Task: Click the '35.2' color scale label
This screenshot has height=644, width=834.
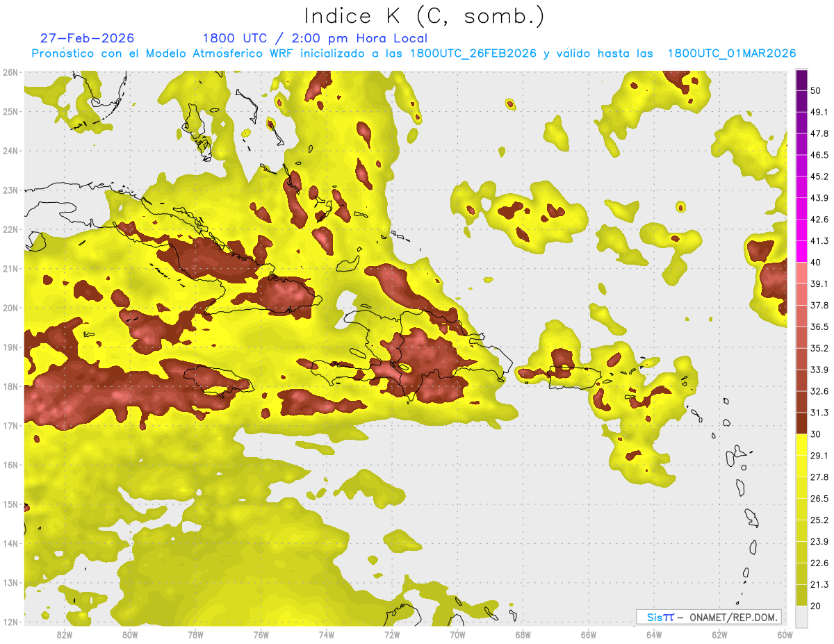Action: point(819,348)
